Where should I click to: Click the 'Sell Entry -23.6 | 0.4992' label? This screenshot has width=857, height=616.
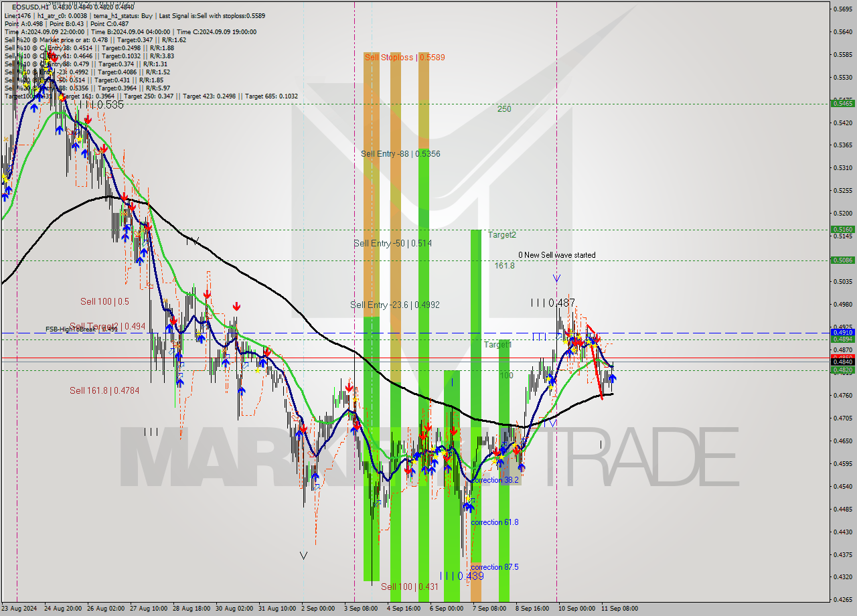click(x=395, y=305)
